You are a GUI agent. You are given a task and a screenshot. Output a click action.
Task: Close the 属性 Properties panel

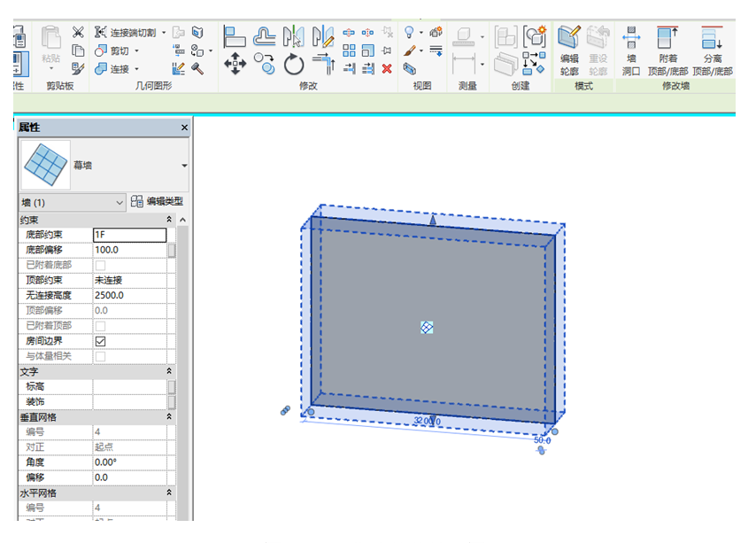point(184,128)
